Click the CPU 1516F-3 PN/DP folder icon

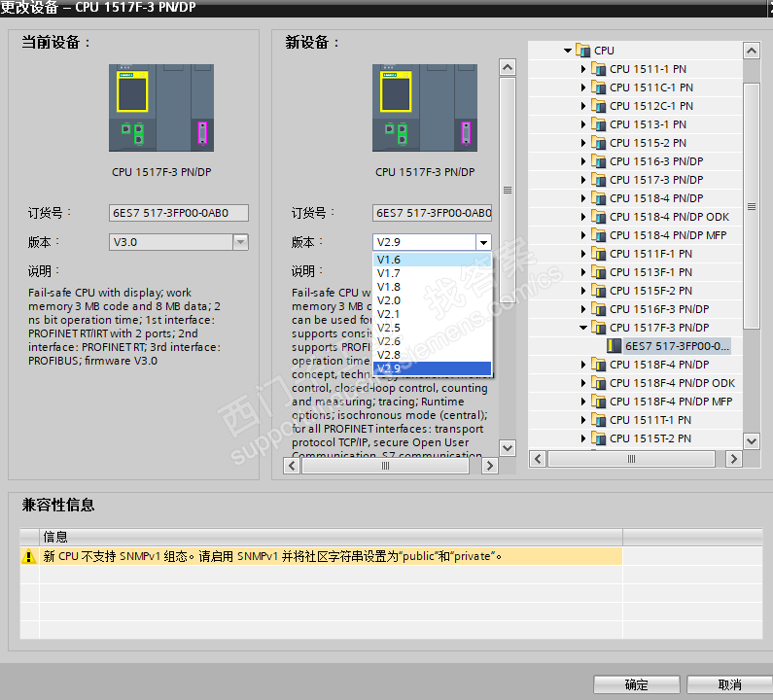point(598,309)
